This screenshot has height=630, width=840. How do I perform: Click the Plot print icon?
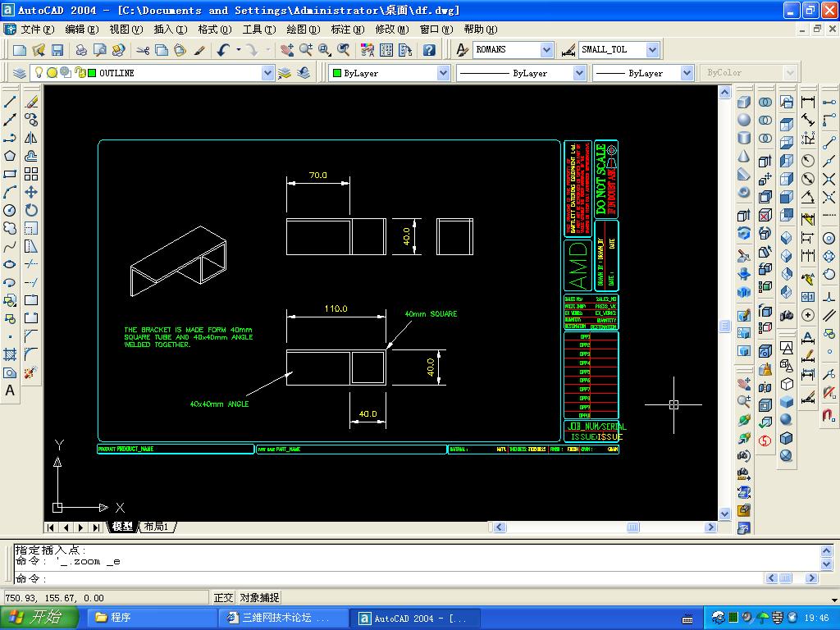tap(81, 50)
